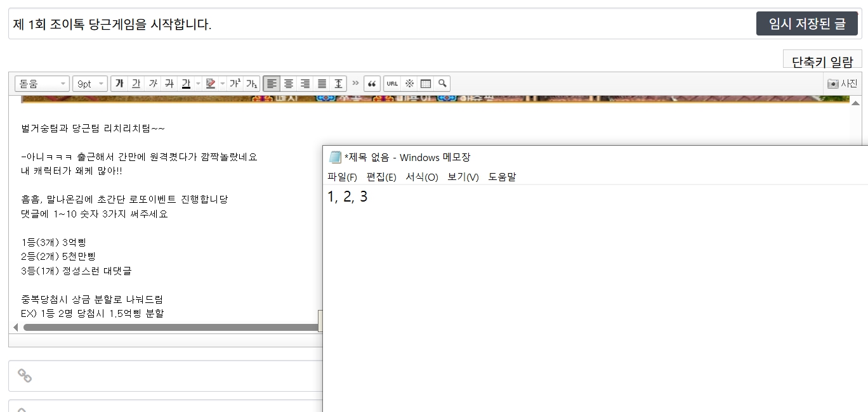
Task: Toggle underline text formatting
Action: pos(136,84)
